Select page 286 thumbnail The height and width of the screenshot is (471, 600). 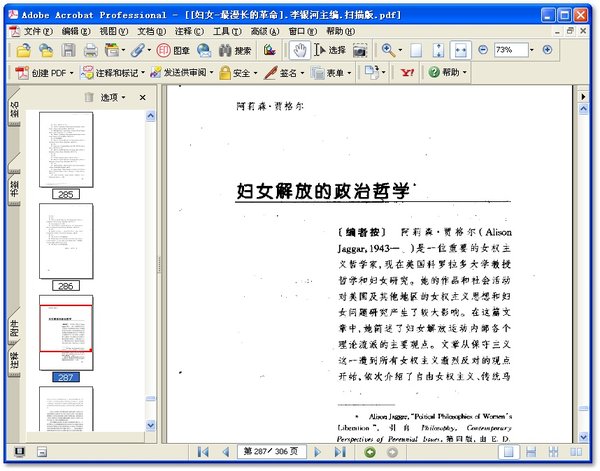pyautogui.click(x=66, y=241)
